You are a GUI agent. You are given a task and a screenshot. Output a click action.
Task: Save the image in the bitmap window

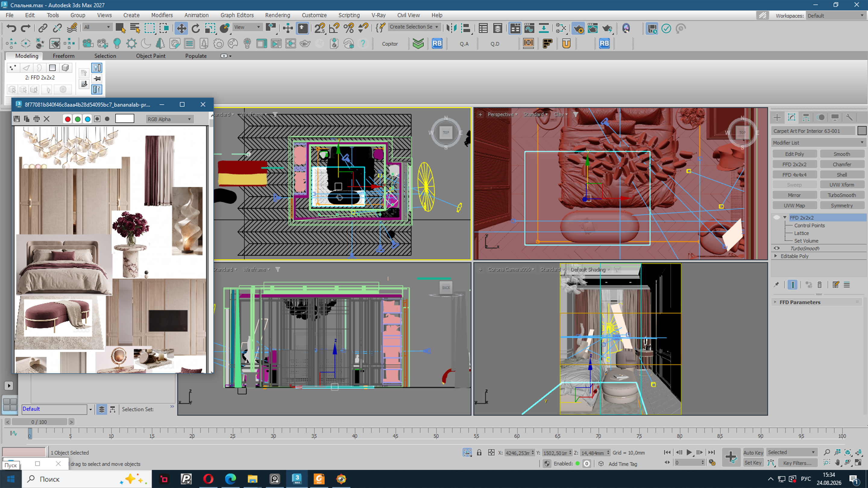(x=17, y=119)
